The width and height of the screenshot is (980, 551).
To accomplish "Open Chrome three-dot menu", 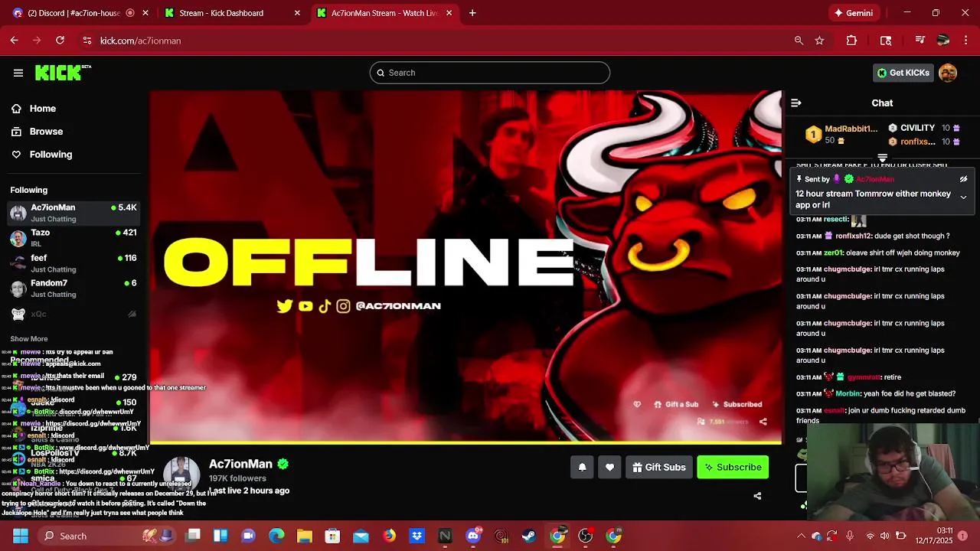I will coord(965,41).
